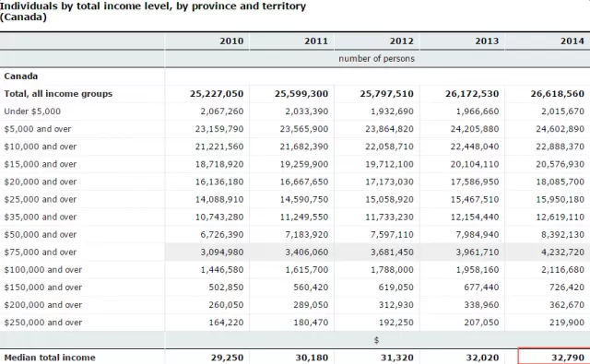Click the 2011 column header
This screenshot has width=590, height=364.
[316, 41]
